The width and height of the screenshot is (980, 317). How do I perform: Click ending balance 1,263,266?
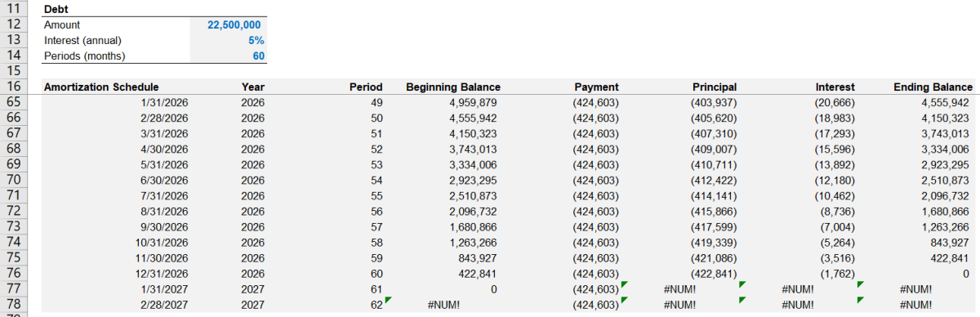click(945, 226)
